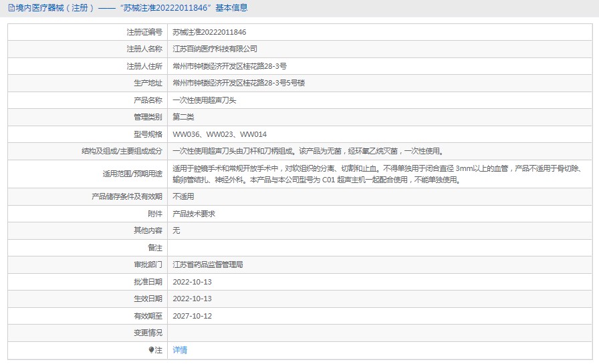This screenshot has height=364, width=599.
Task: Click the header title 境内医疗器械（注册）
Action: pyautogui.click(x=55, y=7)
